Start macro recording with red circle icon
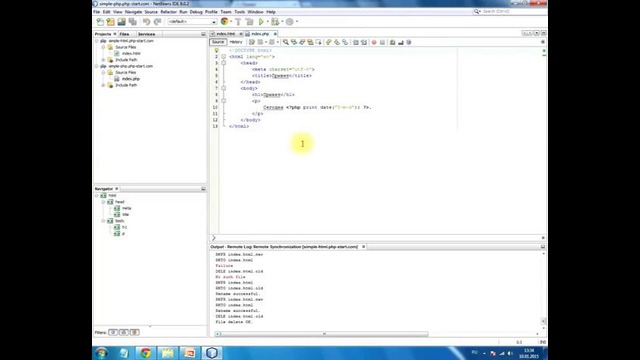The height and width of the screenshot is (360, 640). 374,42
